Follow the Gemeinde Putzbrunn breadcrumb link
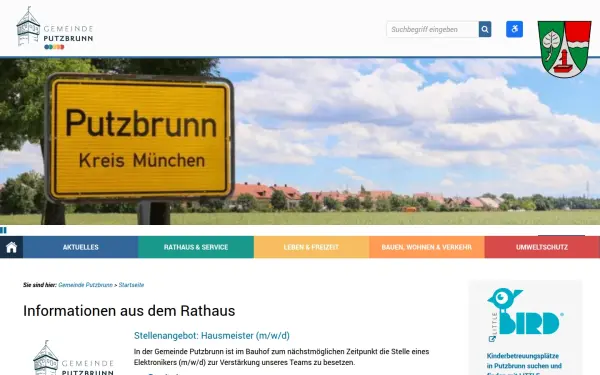600x375 pixels. pos(85,285)
